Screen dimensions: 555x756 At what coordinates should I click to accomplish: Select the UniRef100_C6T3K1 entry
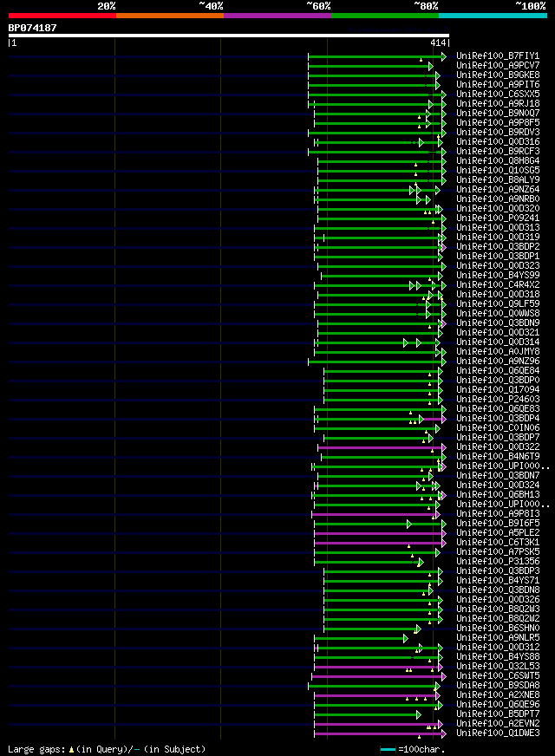click(498, 543)
